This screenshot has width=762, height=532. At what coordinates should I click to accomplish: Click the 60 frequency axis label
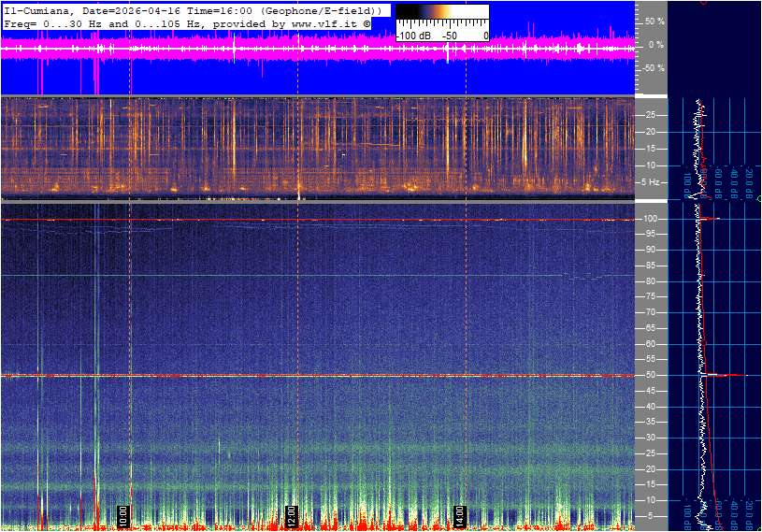(x=650, y=344)
